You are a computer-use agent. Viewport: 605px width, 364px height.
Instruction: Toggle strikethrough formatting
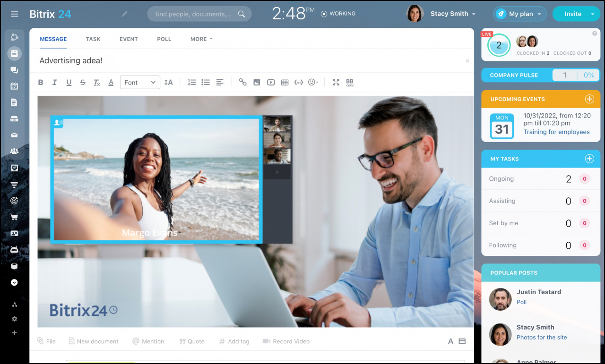click(83, 82)
